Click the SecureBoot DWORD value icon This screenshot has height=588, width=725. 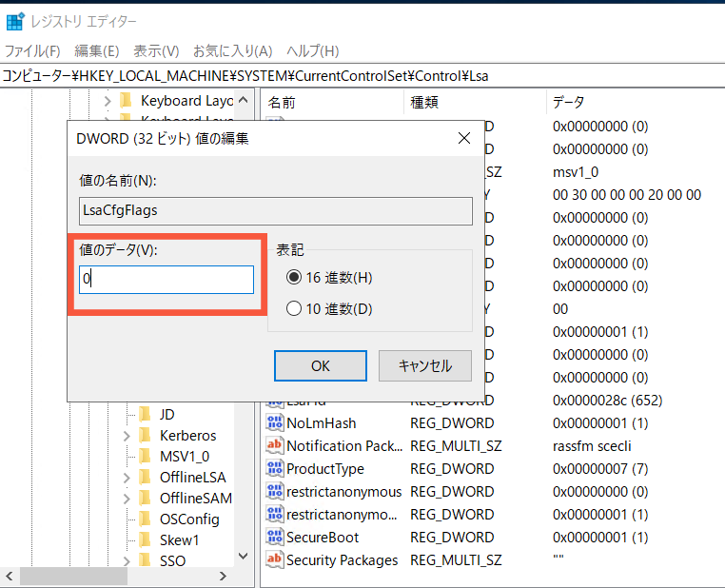coord(275,538)
